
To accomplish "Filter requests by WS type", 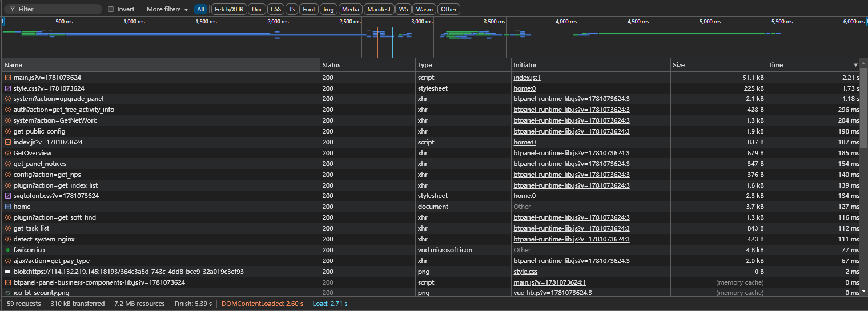I will (x=404, y=9).
